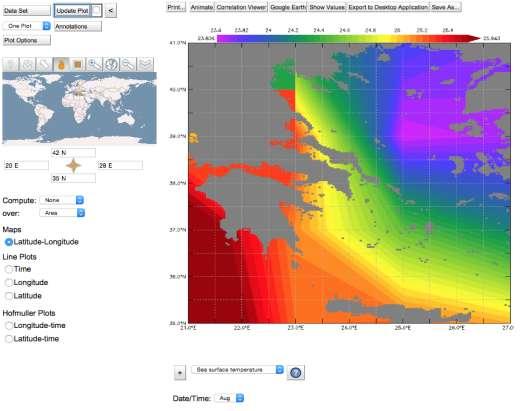This screenshot has height=411, width=524.
Task: Open the Annotations button
Action: coord(78,26)
